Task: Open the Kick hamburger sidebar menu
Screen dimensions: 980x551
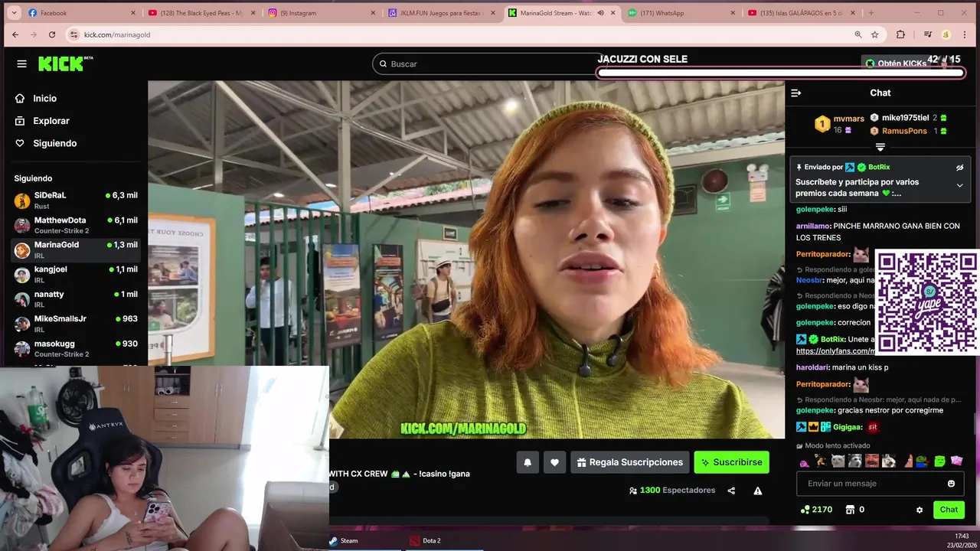Action: 21,64
